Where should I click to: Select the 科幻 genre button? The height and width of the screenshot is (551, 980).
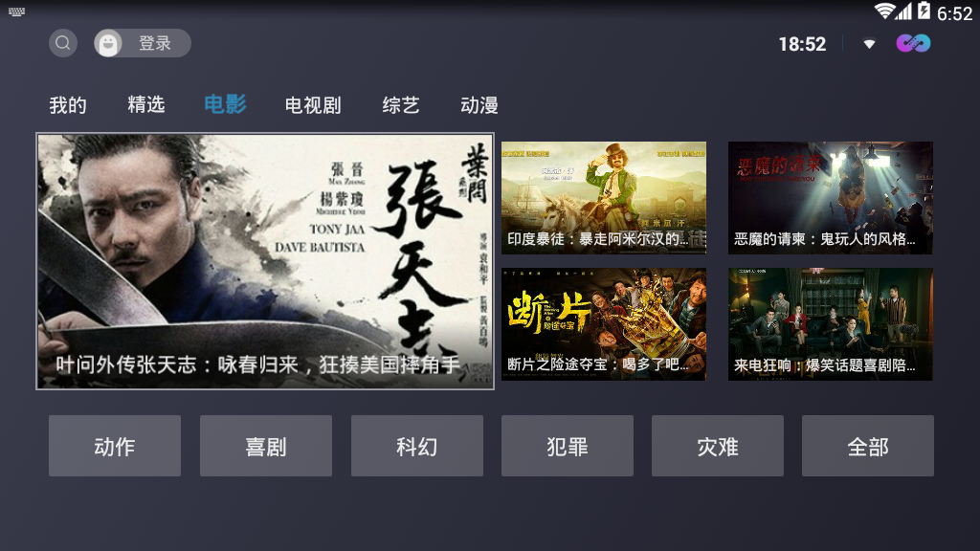[x=417, y=446]
